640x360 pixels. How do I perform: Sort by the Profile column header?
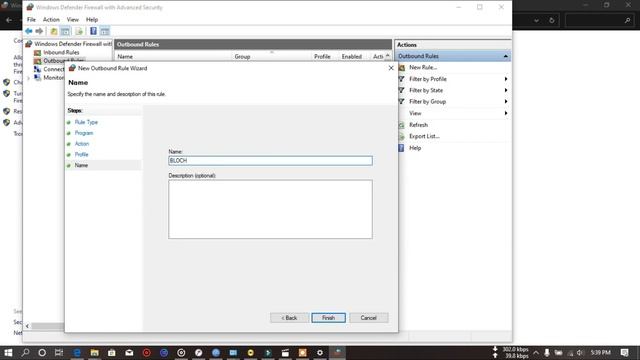pyautogui.click(x=322, y=56)
